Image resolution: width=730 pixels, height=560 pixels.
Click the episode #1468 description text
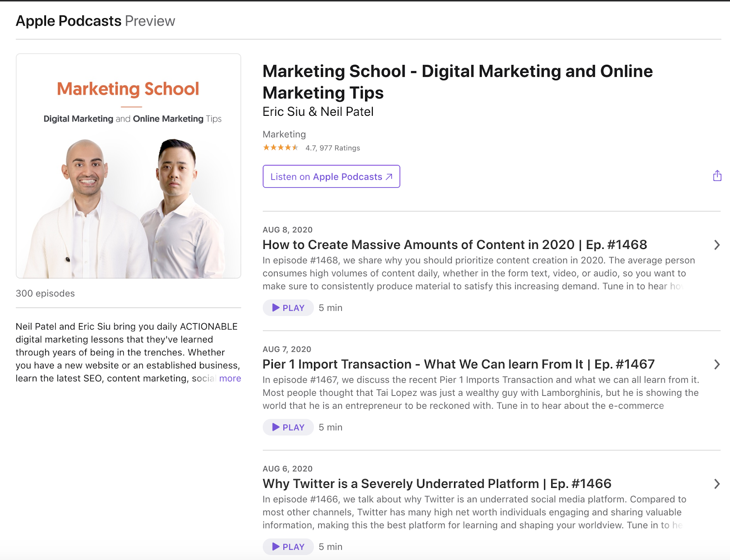(x=479, y=273)
